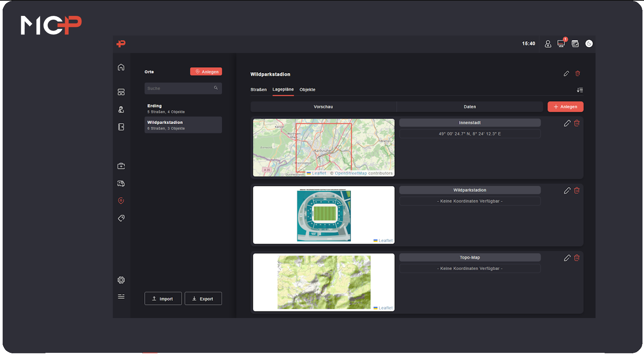This screenshot has height=354, width=644.
Task: Open the user profile icon in header
Action: click(x=548, y=44)
